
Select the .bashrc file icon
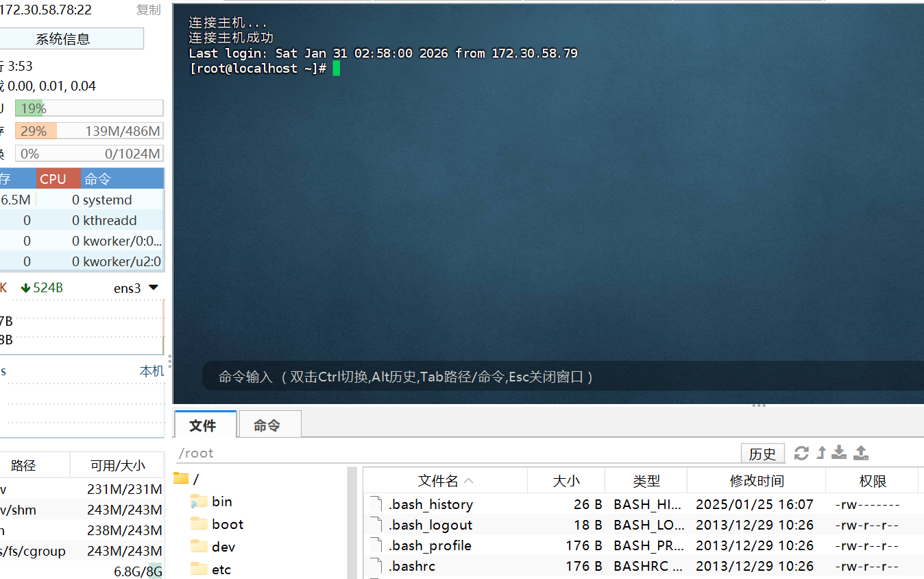(x=376, y=566)
